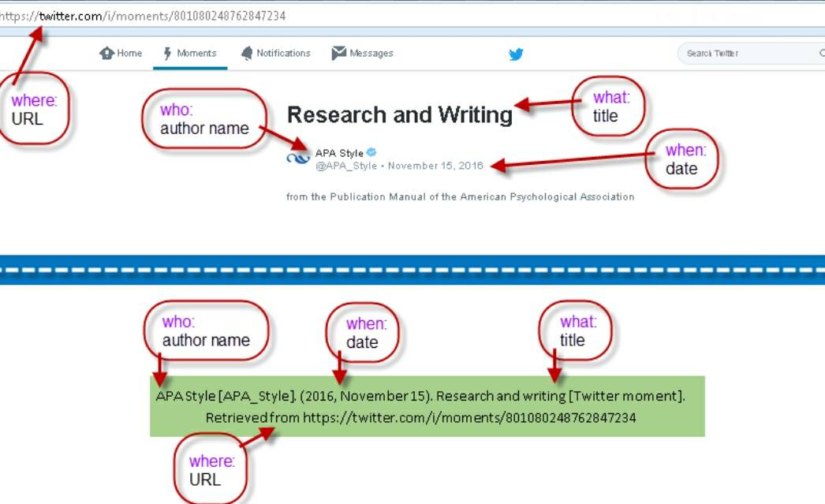The width and height of the screenshot is (825, 504).
Task: Click the Moments lightning bolt icon
Action: pyautogui.click(x=167, y=53)
